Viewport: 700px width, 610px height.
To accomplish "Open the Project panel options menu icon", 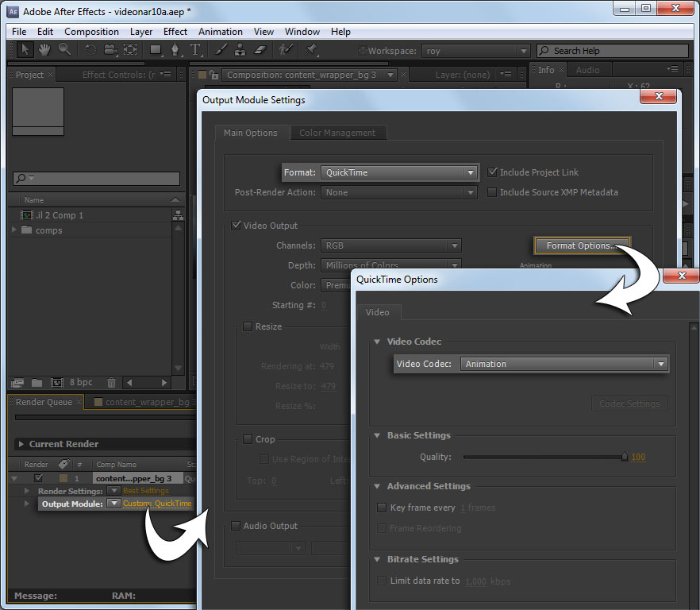I will (x=166, y=74).
